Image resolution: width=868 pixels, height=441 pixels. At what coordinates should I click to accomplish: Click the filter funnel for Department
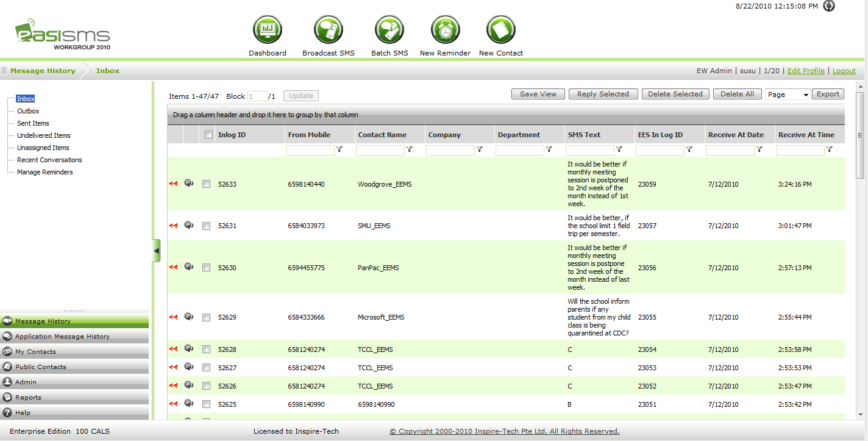pyautogui.click(x=549, y=149)
